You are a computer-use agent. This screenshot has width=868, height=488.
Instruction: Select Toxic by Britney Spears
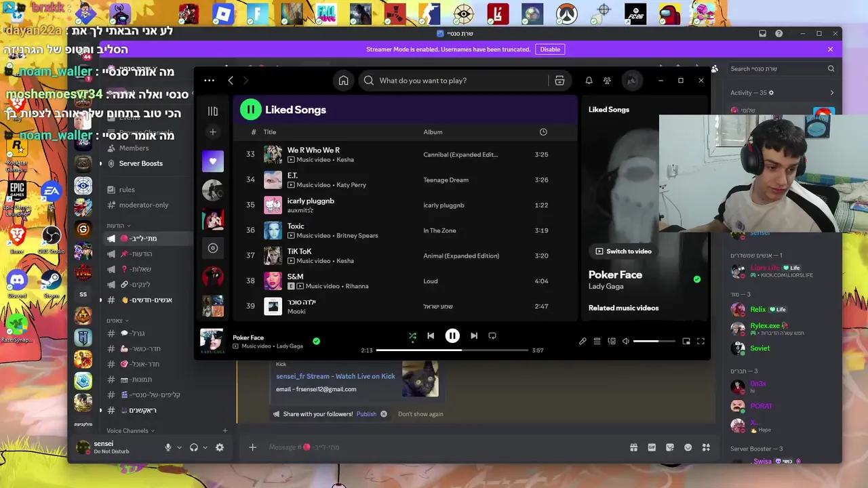pos(406,230)
